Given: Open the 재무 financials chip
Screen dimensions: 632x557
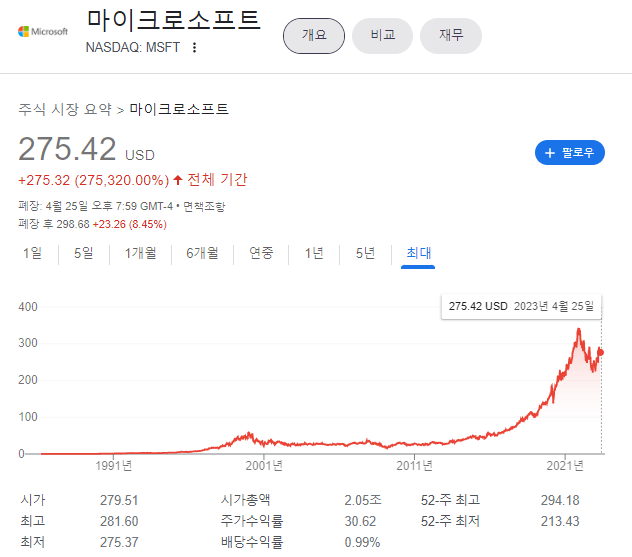Looking at the screenshot, I should pos(451,36).
